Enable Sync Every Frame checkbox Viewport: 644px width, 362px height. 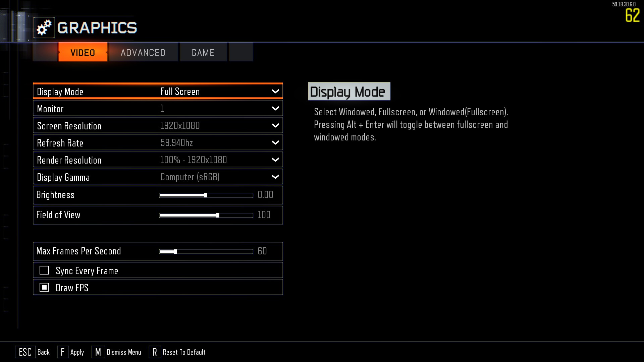44,270
